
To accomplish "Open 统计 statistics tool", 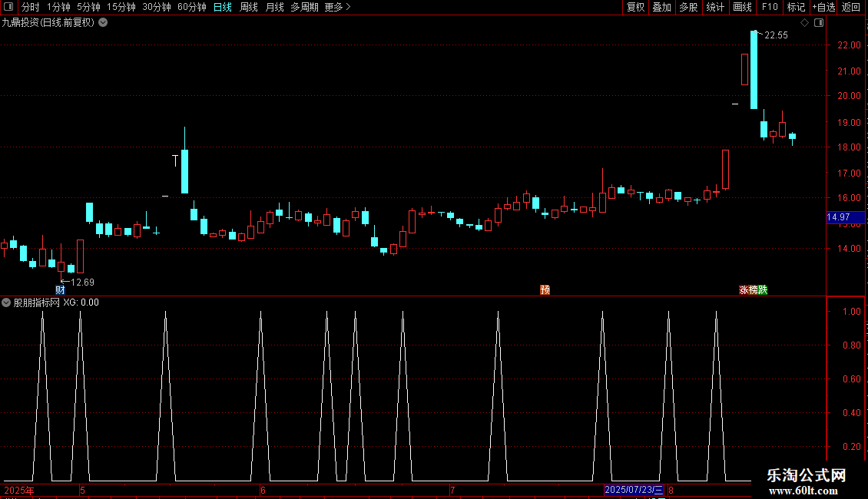I will coord(715,7).
